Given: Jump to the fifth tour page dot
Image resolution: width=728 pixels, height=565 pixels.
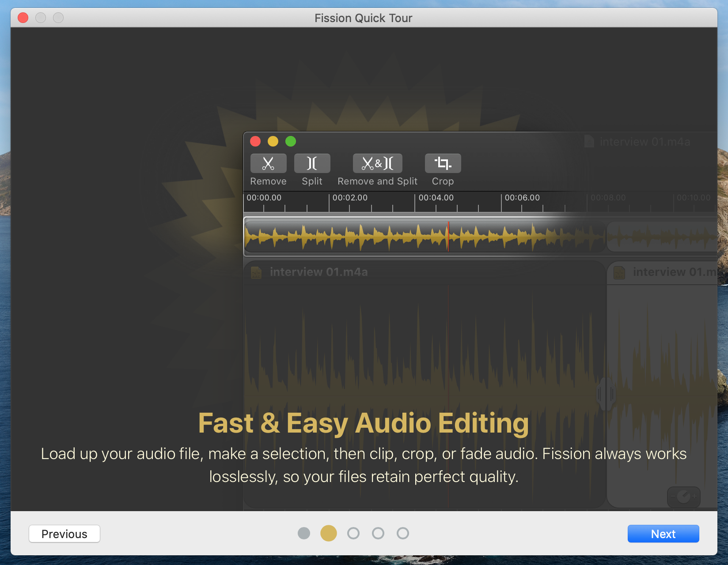Looking at the screenshot, I should pyautogui.click(x=403, y=533).
